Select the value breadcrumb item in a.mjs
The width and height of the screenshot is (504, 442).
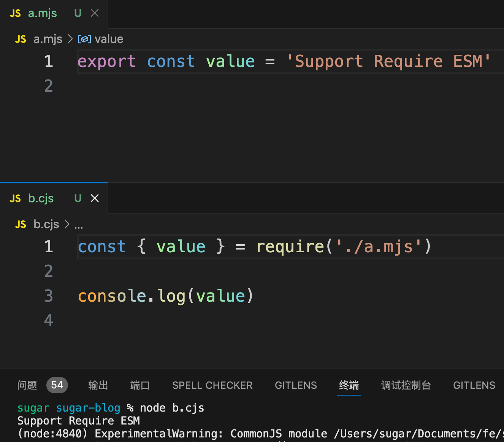click(x=109, y=39)
